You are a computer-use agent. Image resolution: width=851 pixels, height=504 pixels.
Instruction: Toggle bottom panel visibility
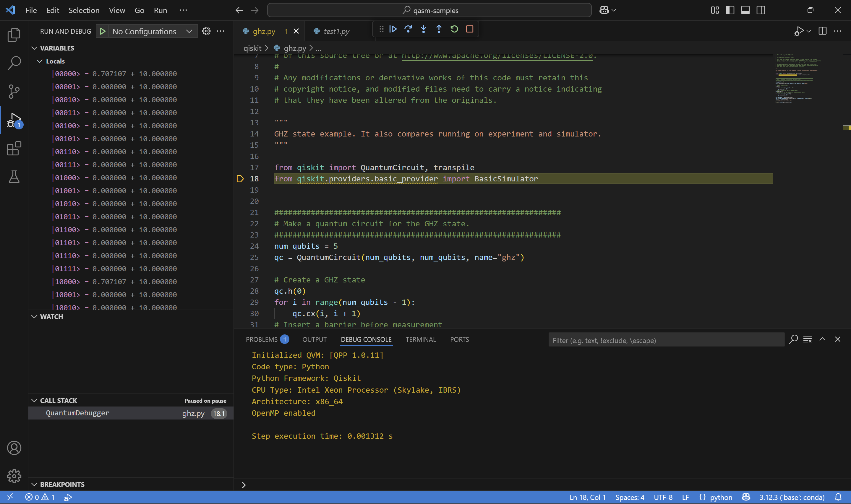point(745,10)
